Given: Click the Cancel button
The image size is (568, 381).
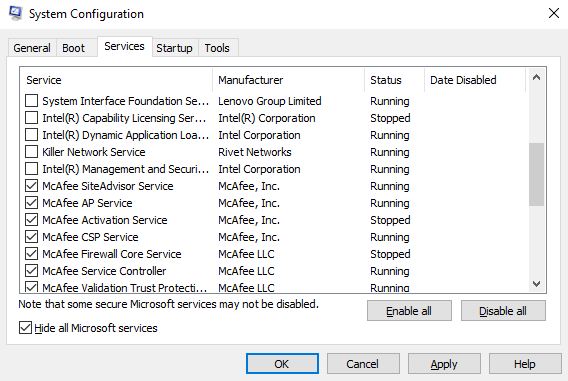Looking at the screenshot, I should [363, 364].
